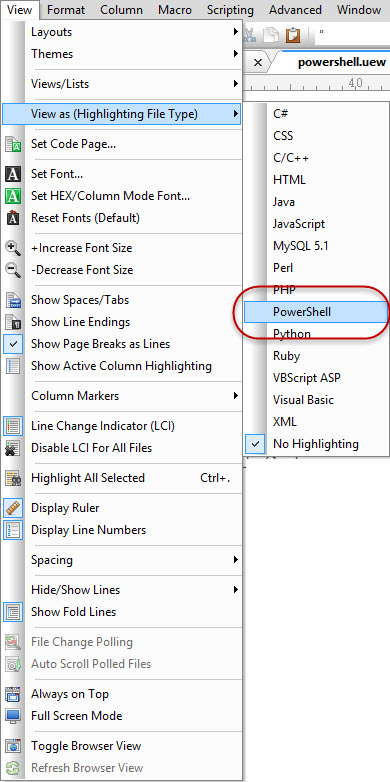The image size is (390, 782).
Task: Open the Window menu
Action: click(x=359, y=9)
